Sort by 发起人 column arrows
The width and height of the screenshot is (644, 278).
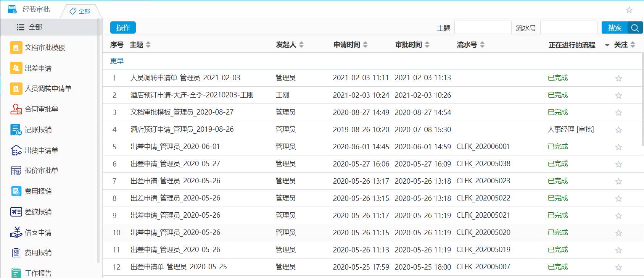point(301,45)
